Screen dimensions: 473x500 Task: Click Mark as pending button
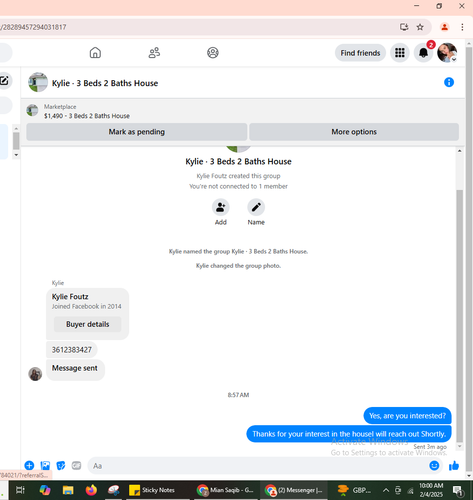pyautogui.click(x=137, y=132)
